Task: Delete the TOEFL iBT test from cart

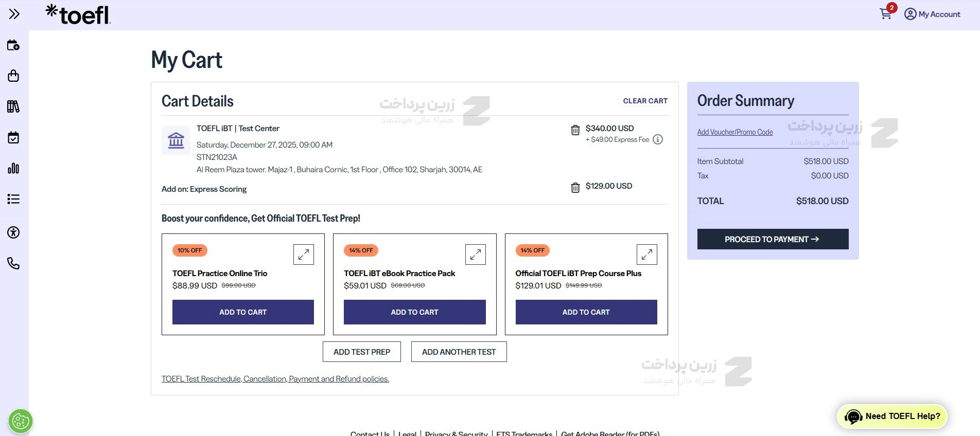Action: pos(575,130)
